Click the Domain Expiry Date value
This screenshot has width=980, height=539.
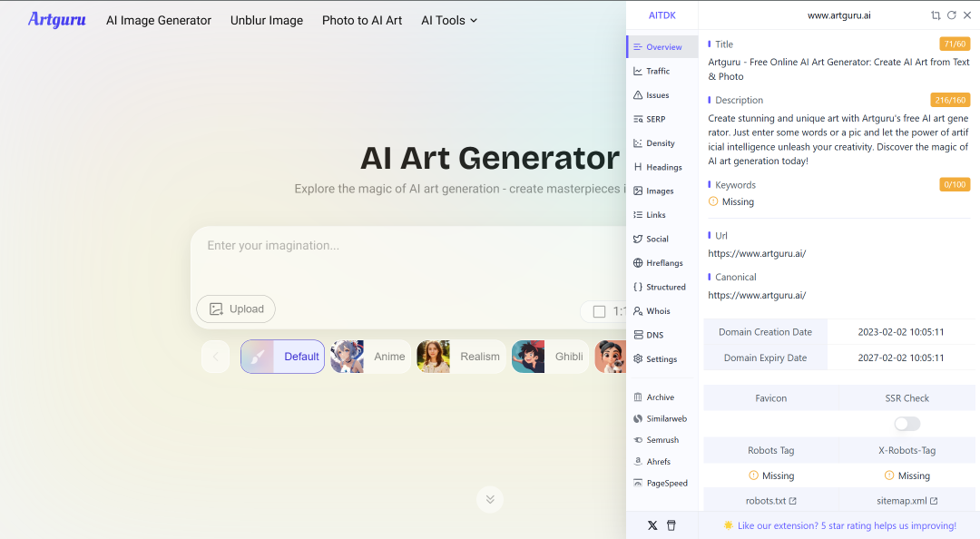click(901, 358)
